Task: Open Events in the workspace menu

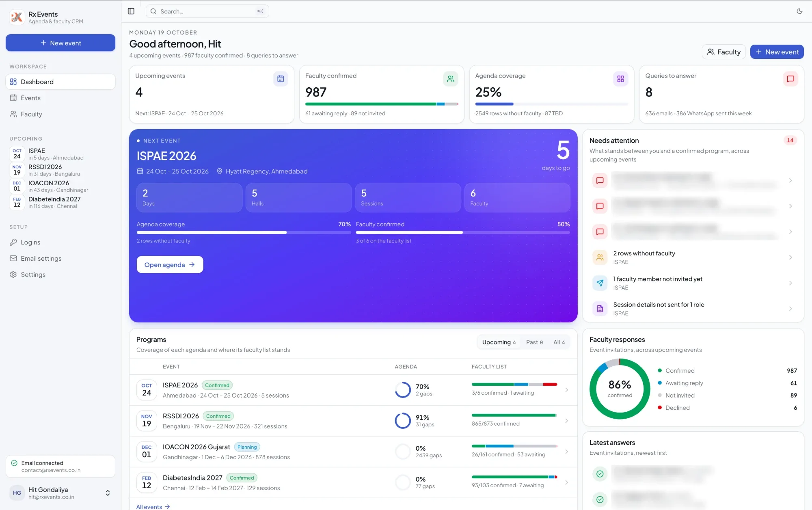Action: click(x=60, y=98)
